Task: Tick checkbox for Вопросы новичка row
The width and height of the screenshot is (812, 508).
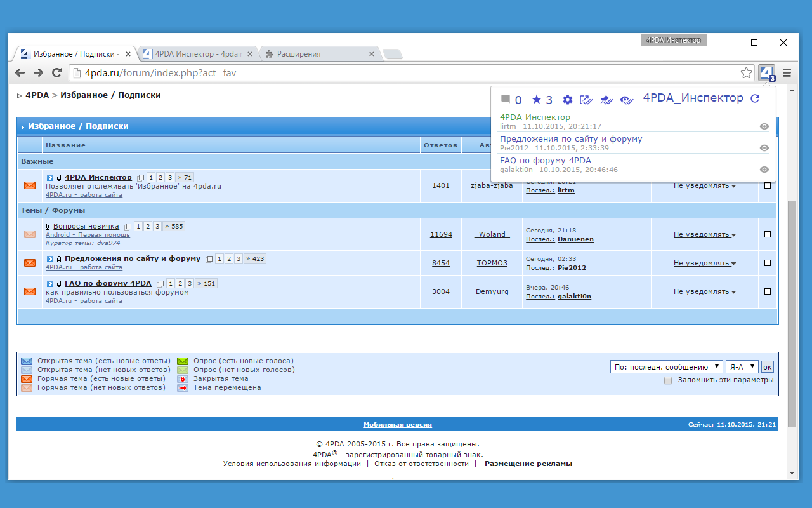Action: pos(768,234)
